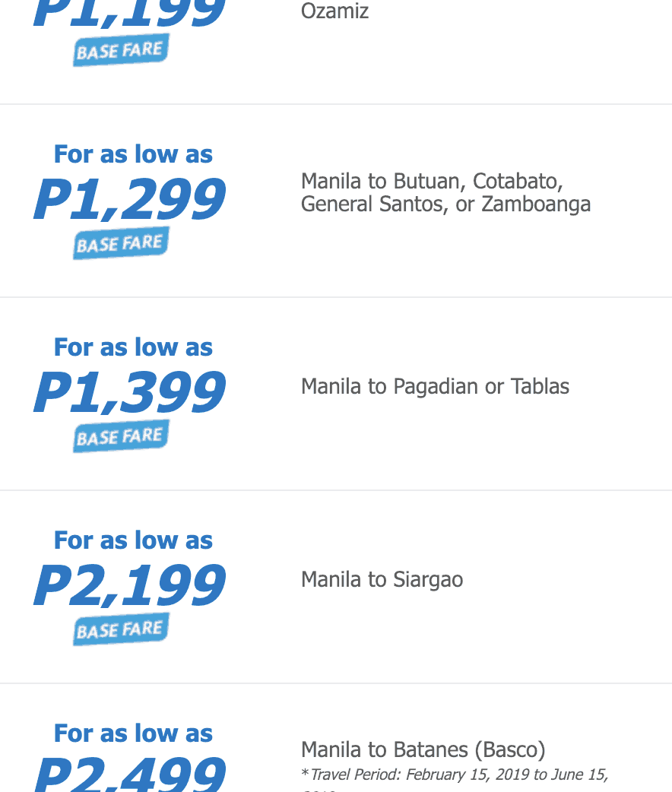The height and width of the screenshot is (792, 672).
Task: Open the Manila to Butuan, Cotabato route line
Action: click(432, 182)
